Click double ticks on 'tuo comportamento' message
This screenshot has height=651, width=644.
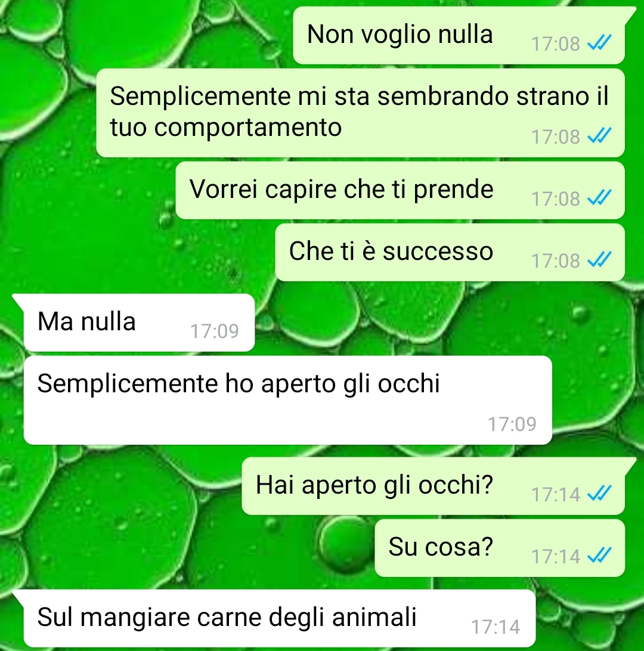[599, 135]
